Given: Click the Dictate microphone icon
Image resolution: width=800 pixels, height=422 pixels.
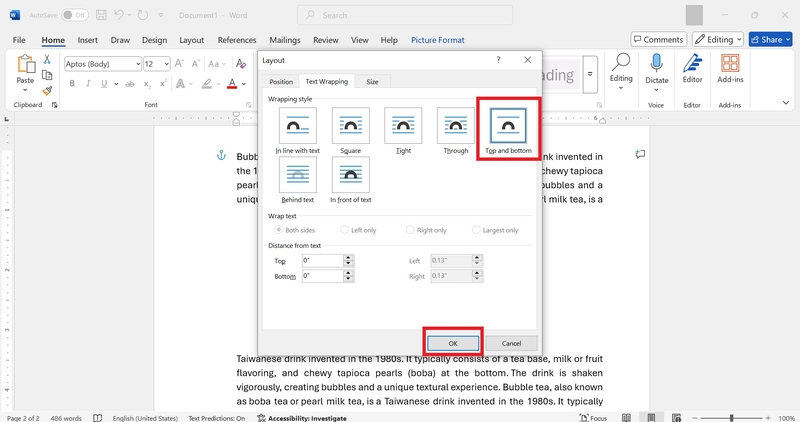Looking at the screenshot, I should (657, 64).
